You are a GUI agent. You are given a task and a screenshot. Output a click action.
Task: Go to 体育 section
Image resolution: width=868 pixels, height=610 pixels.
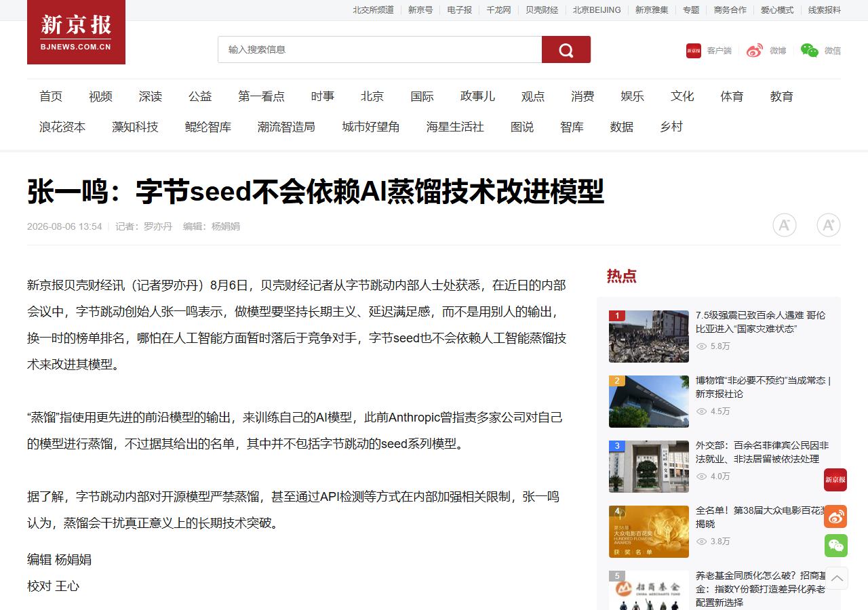click(732, 96)
